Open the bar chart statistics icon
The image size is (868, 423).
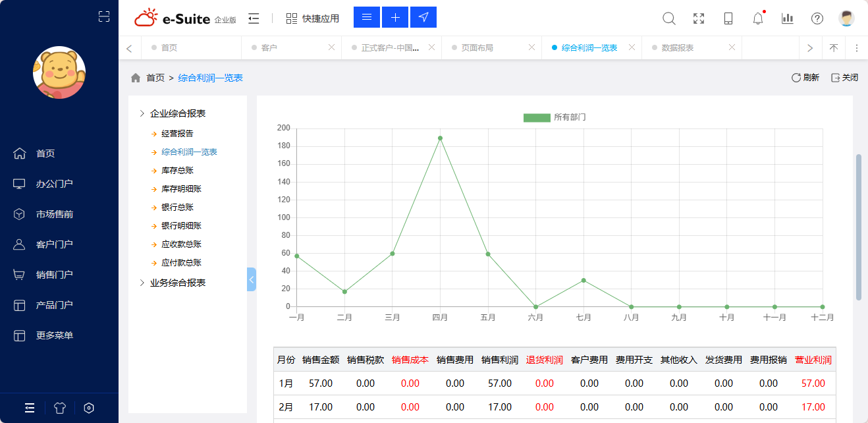point(787,18)
